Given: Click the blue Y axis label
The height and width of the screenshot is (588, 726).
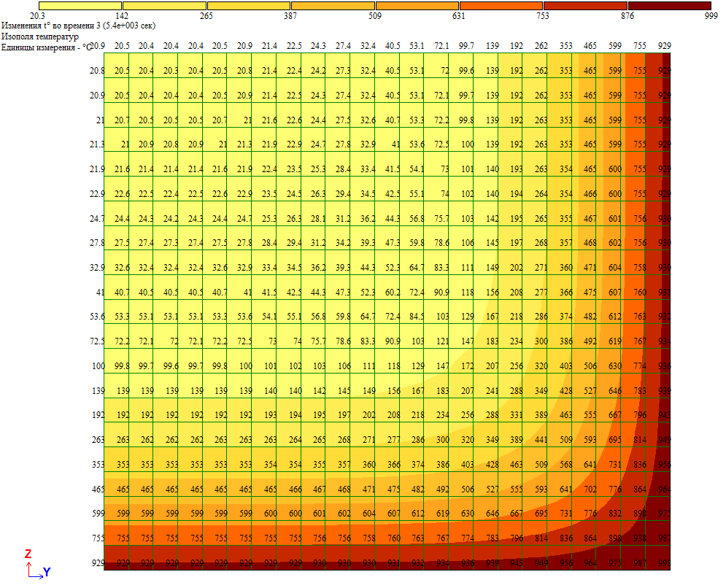Looking at the screenshot, I should tap(47, 573).
